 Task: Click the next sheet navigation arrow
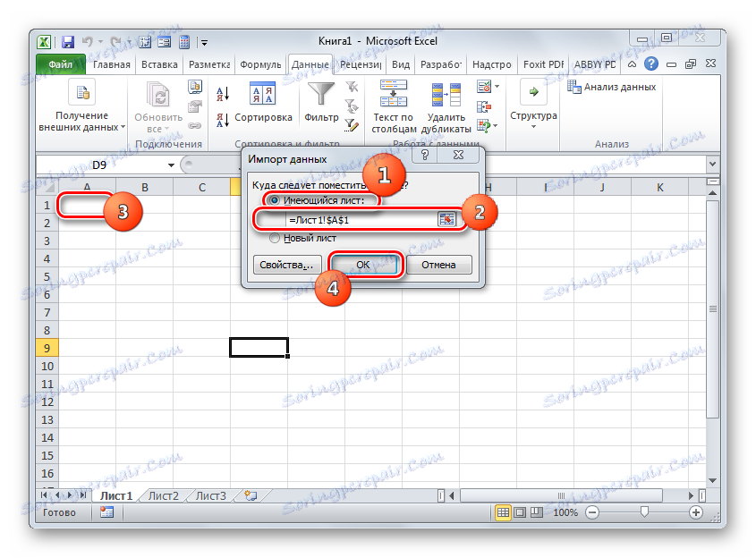click(x=71, y=495)
